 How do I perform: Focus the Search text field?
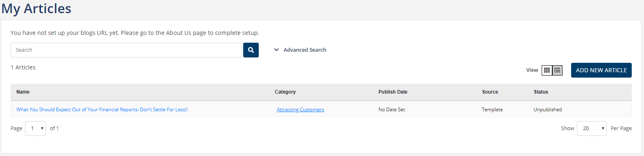(126, 50)
